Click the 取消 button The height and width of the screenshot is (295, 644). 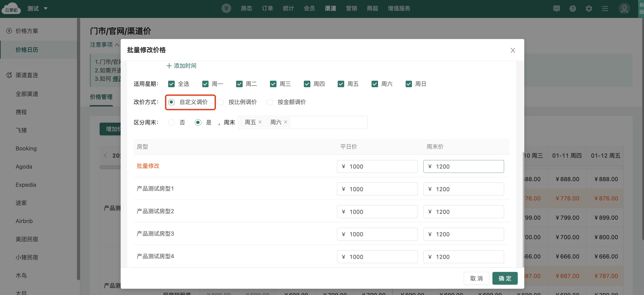(x=476, y=278)
